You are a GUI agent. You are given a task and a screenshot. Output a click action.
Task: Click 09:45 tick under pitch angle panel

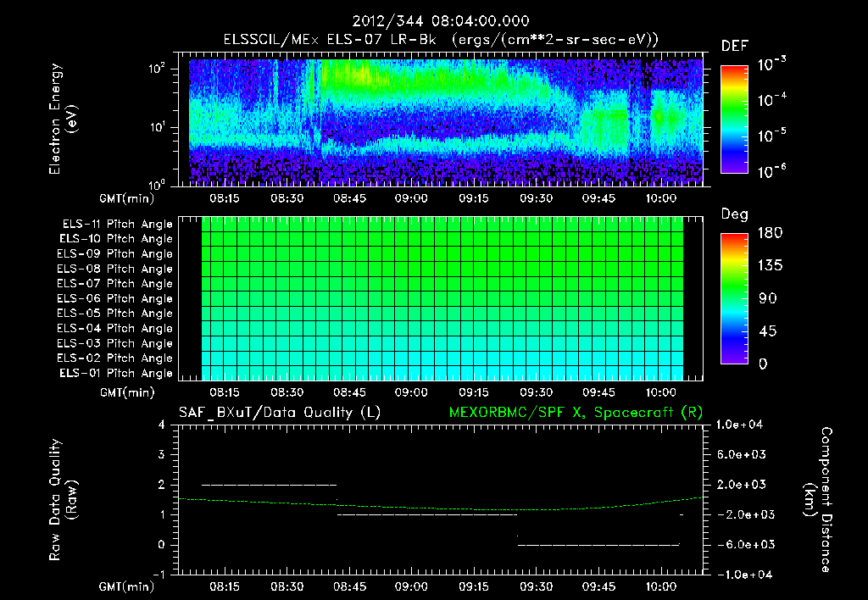pyautogui.click(x=598, y=392)
